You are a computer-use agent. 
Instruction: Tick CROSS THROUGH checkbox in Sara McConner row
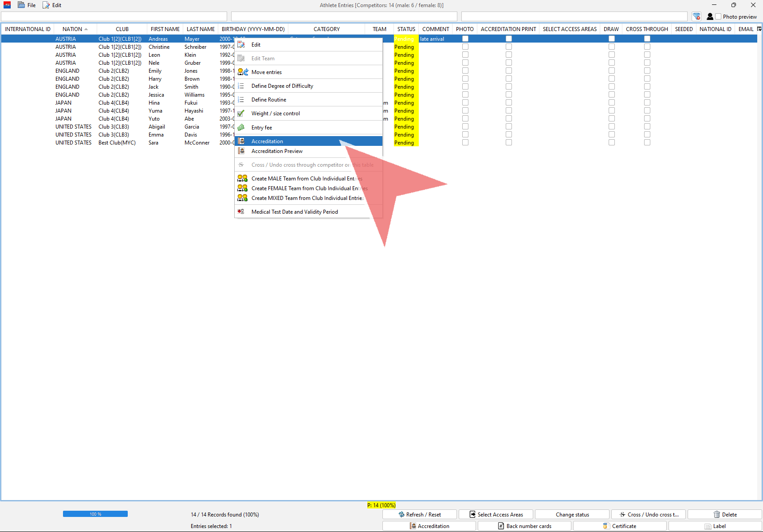[647, 143]
